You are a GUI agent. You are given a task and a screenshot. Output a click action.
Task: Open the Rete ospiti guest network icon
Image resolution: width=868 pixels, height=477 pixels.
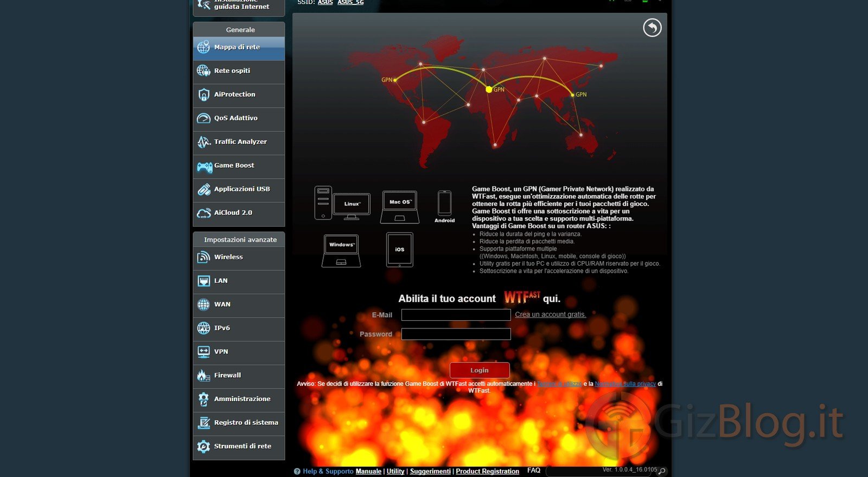pos(203,70)
